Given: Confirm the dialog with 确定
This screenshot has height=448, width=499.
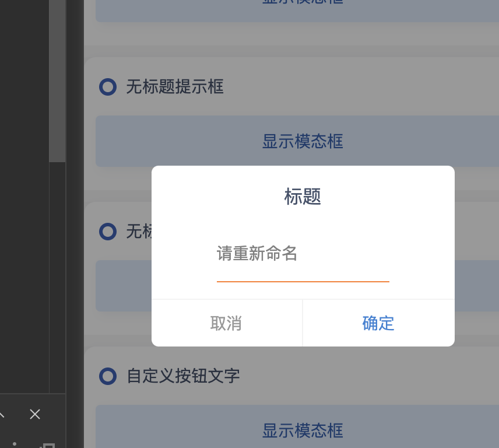Looking at the screenshot, I should pyautogui.click(x=378, y=323).
